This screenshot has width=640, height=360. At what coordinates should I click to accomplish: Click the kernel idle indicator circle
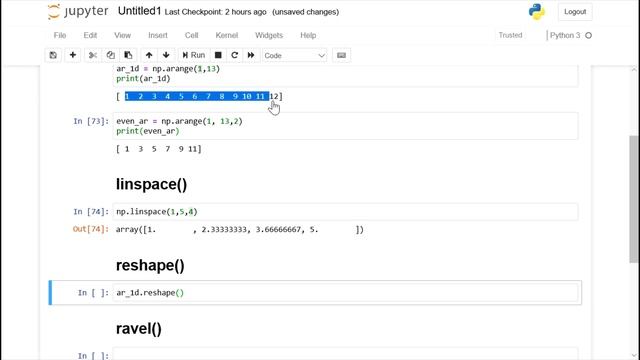coord(589,36)
